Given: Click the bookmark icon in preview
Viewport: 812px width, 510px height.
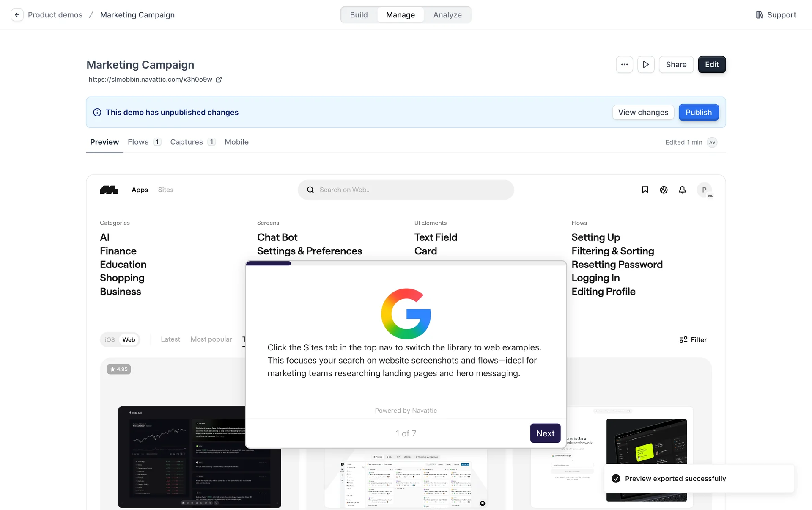Looking at the screenshot, I should [x=645, y=190].
